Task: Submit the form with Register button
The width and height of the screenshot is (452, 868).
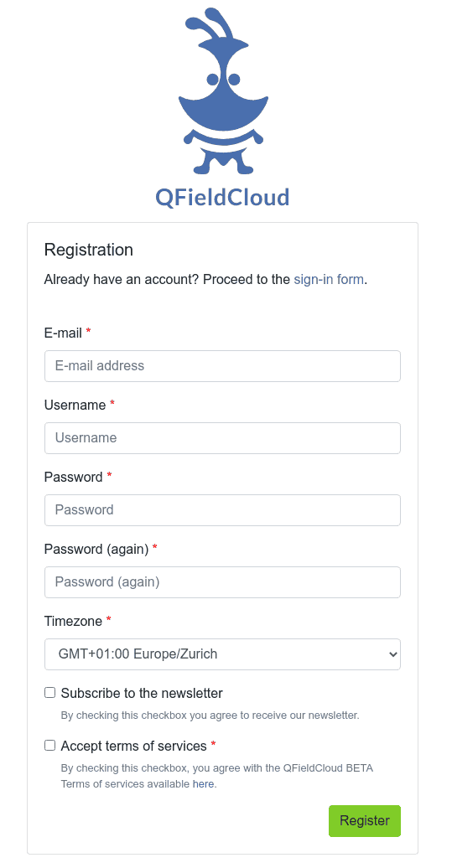Action: (365, 820)
